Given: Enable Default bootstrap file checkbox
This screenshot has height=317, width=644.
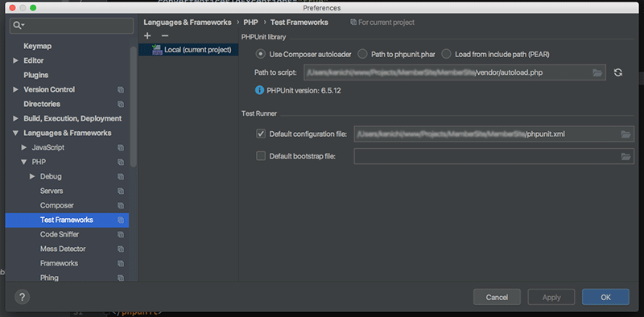Looking at the screenshot, I should [x=261, y=155].
